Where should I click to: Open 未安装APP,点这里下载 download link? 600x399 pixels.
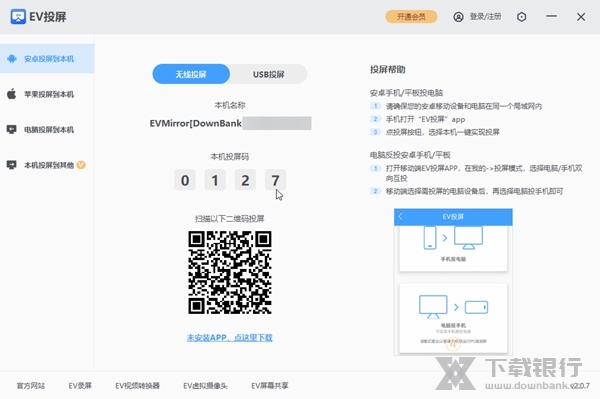[230, 337]
